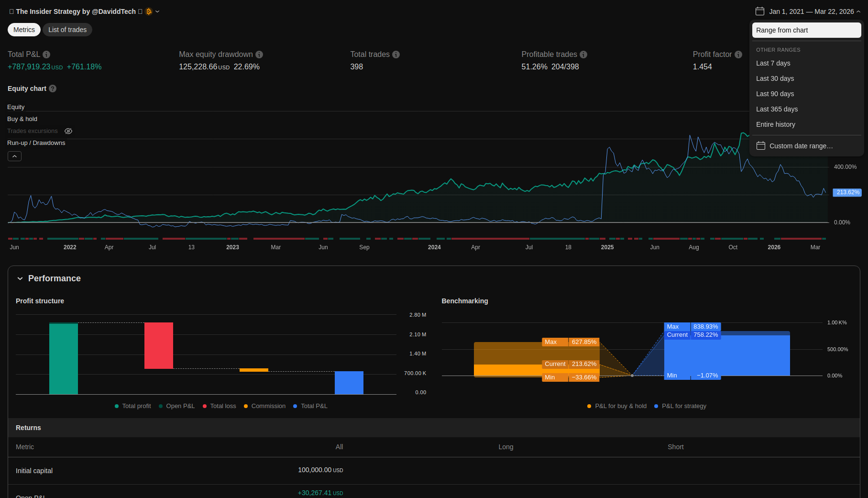Click the Total P&L info icon

[x=46, y=55]
